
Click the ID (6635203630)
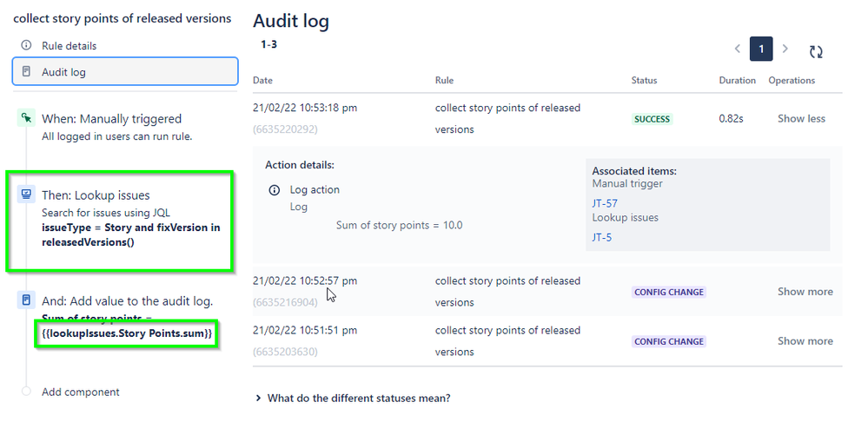tap(285, 352)
